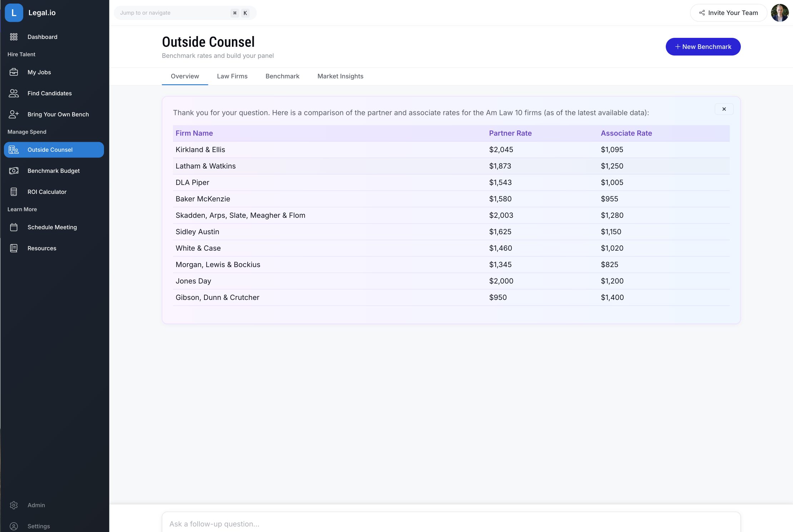Click Gibson Dunn partner rate $950
This screenshot has width=793, height=532.
coord(498,297)
